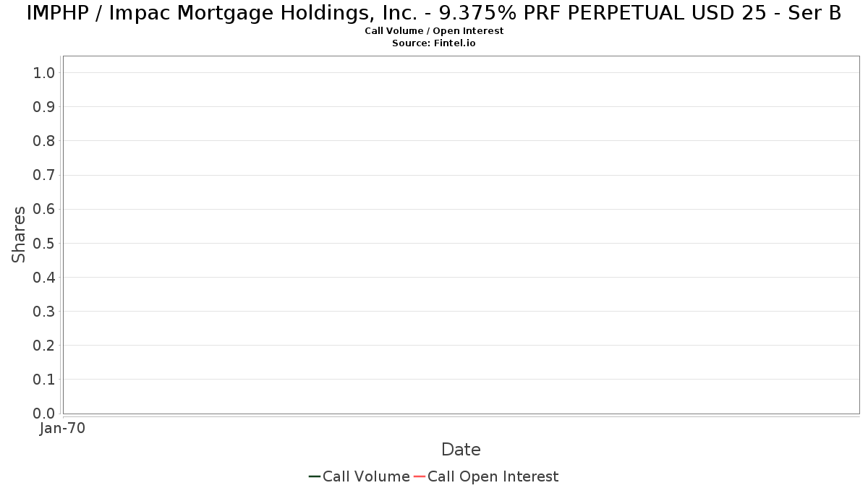Click the Date x-axis title
This screenshot has height=488, width=868.
[461, 450]
